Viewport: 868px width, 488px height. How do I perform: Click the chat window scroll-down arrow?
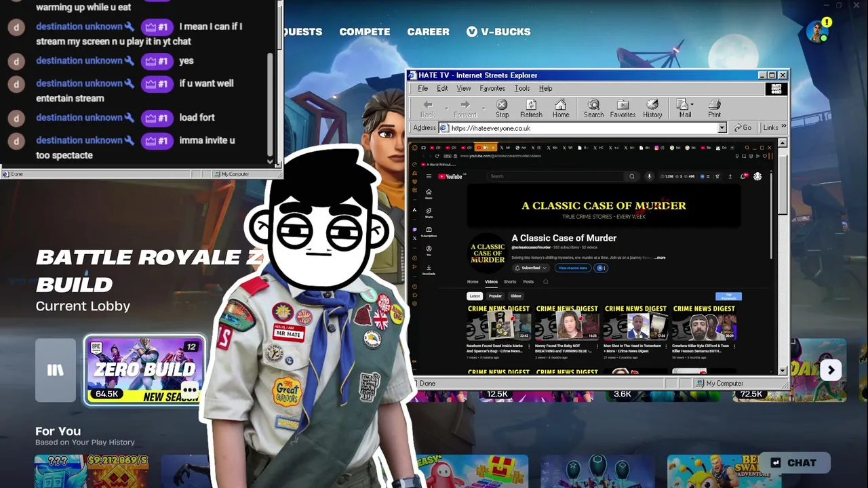(270, 162)
